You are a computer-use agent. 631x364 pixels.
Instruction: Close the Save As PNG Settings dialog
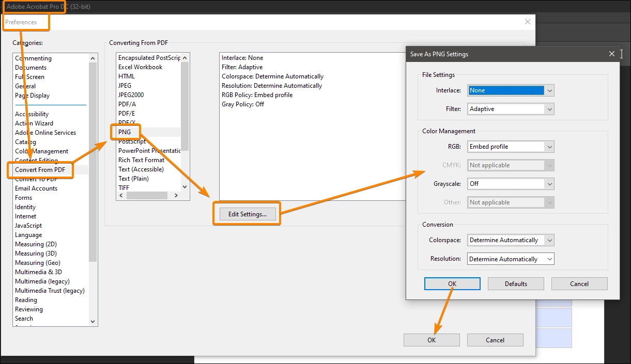[x=612, y=54]
